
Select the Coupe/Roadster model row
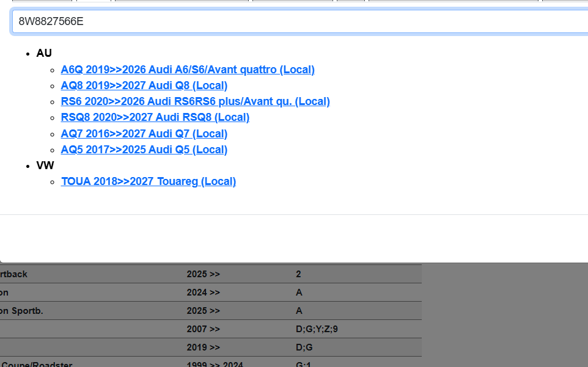37,365
